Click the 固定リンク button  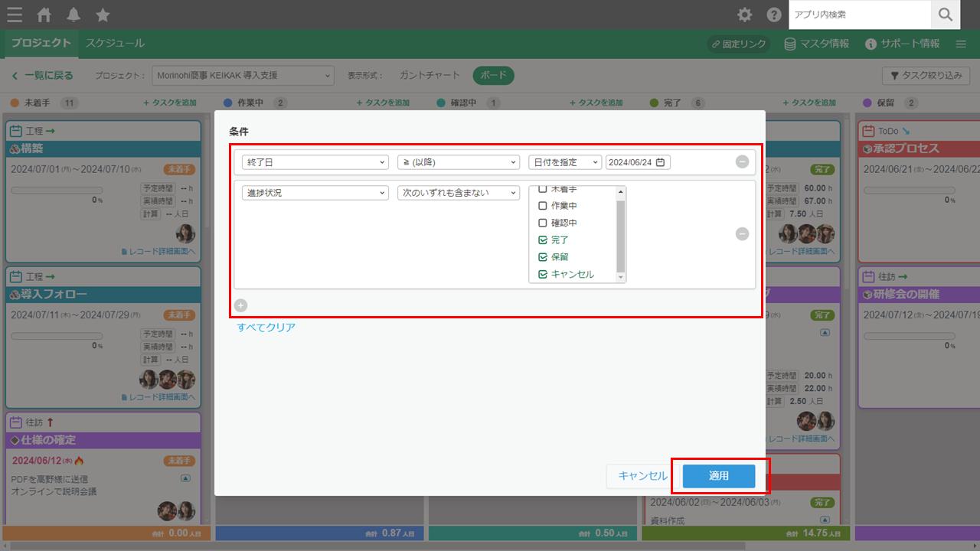tap(739, 44)
